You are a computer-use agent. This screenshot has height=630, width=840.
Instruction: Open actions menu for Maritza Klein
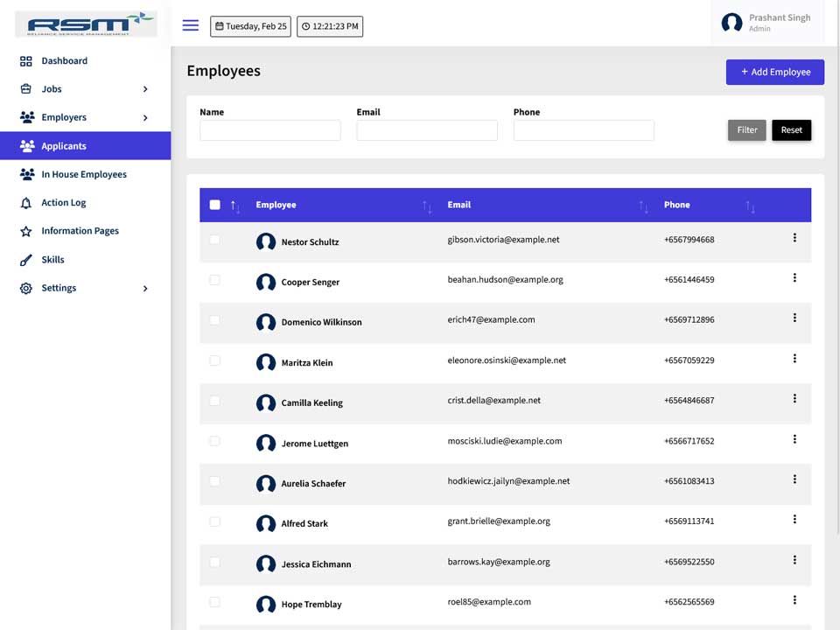[794, 359]
